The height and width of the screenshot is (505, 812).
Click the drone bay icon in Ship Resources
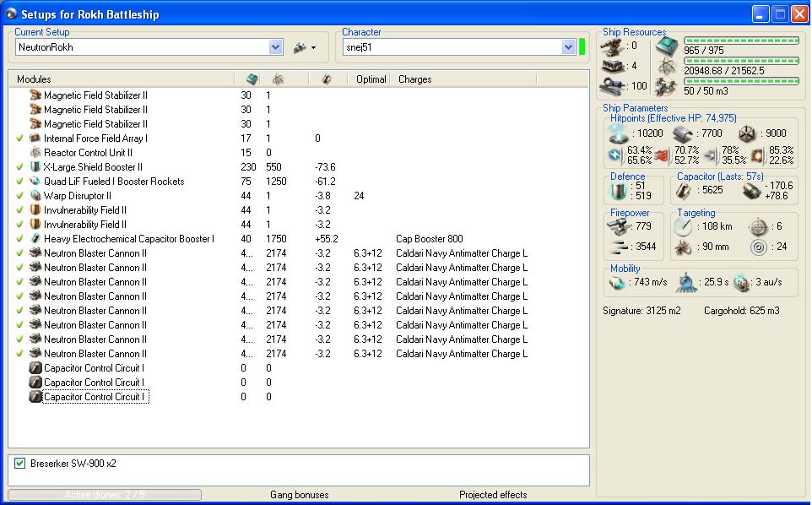(x=666, y=86)
